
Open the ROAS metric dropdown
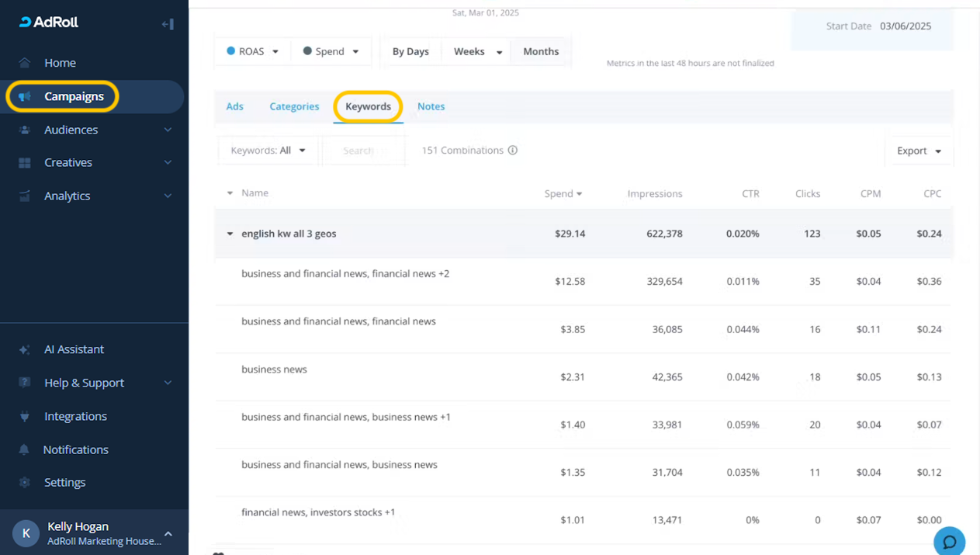pyautogui.click(x=252, y=52)
